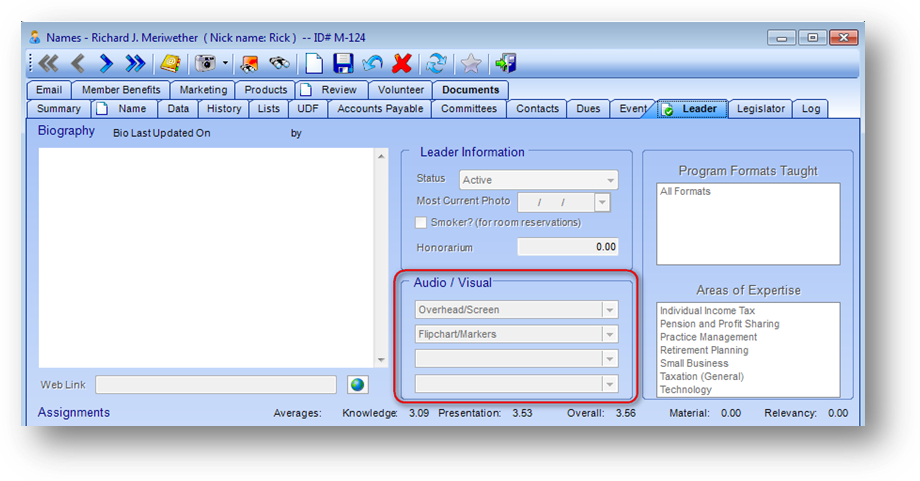Image resolution: width=920 pixels, height=481 pixels.
Task: Delete record with red X icon
Action: [402, 63]
